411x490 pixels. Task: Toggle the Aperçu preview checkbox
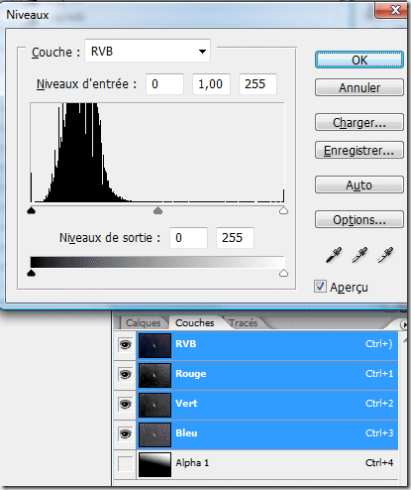(x=320, y=286)
